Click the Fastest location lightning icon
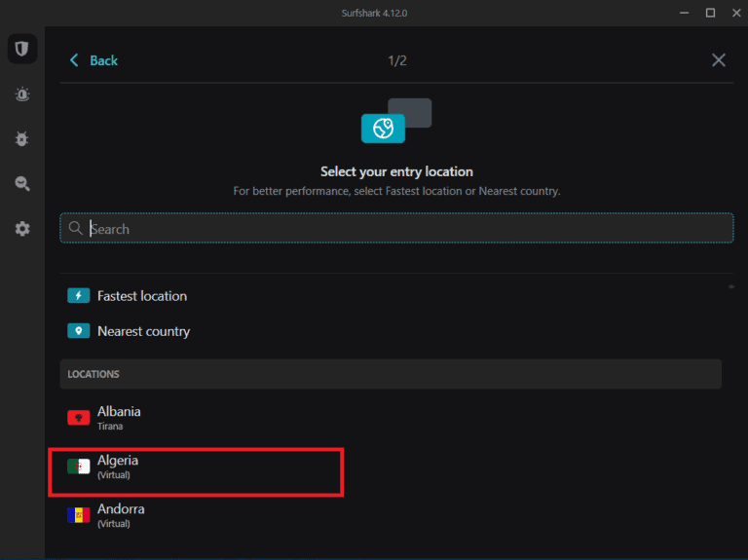 pos(79,296)
